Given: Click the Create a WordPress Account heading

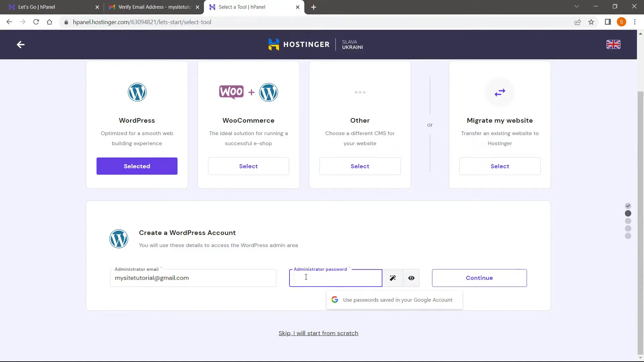Looking at the screenshot, I should (x=187, y=233).
